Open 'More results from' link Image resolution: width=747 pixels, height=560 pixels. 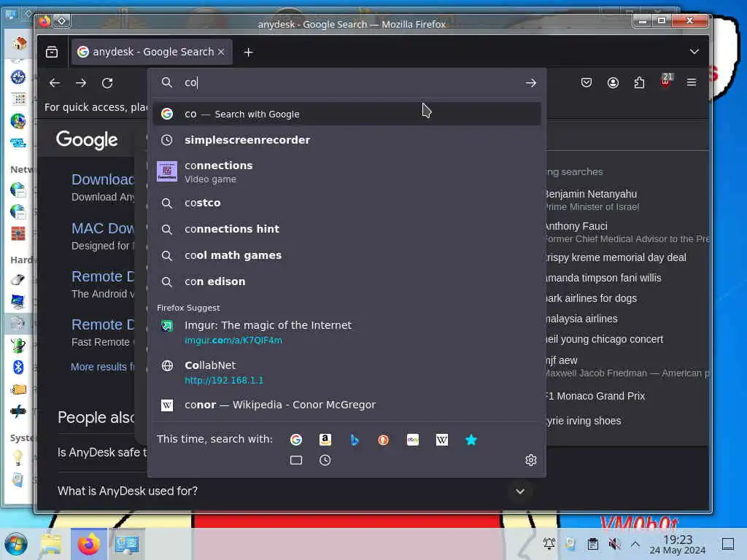coord(102,367)
